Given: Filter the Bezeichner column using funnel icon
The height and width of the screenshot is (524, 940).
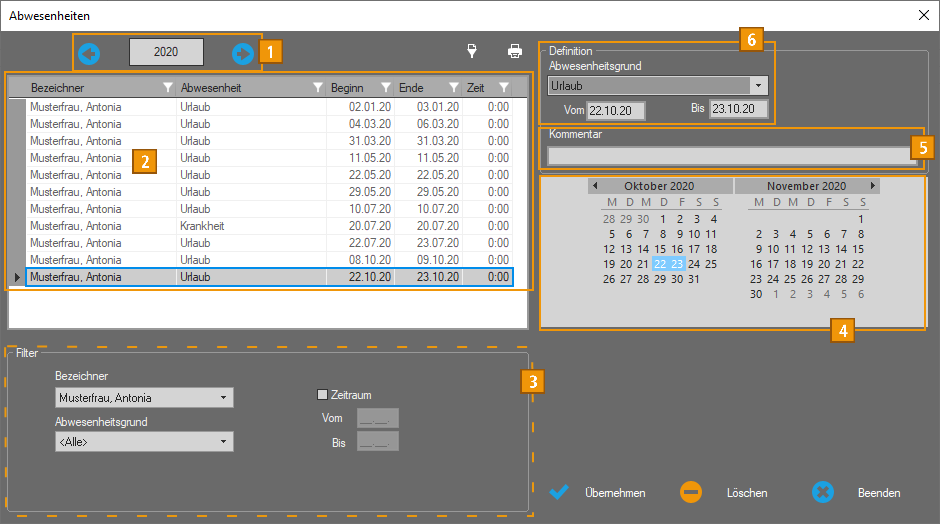Looking at the screenshot, I should pos(168,88).
